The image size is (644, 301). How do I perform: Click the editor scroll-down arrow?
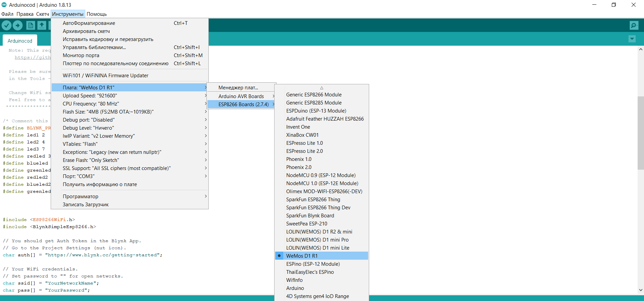click(x=641, y=290)
